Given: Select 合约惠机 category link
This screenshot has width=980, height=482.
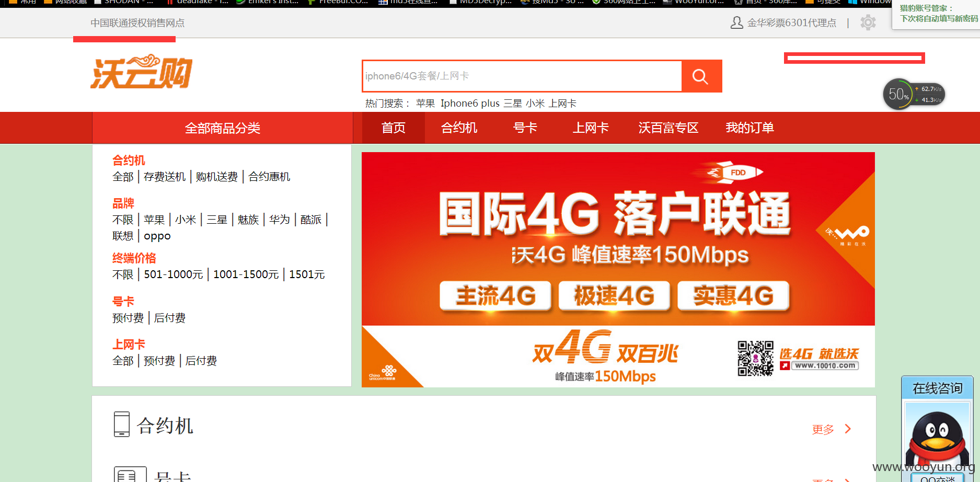Looking at the screenshot, I should [x=269, y=177].
